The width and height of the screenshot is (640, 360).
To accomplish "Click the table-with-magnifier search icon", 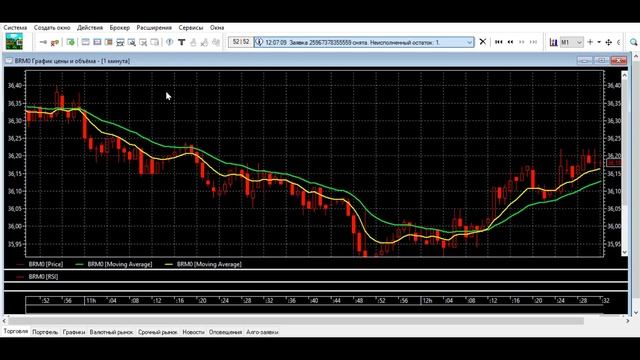I will [131, 42].
